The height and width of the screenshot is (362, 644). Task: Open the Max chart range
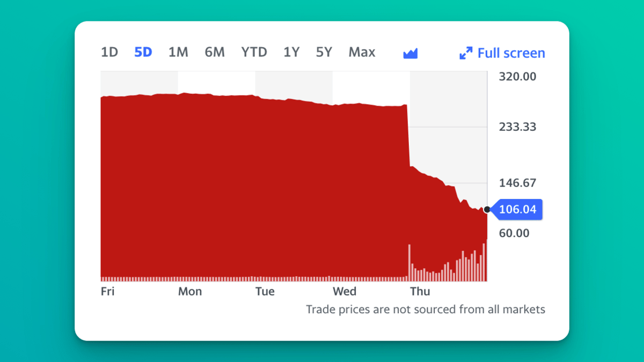[x=361, y=52]
